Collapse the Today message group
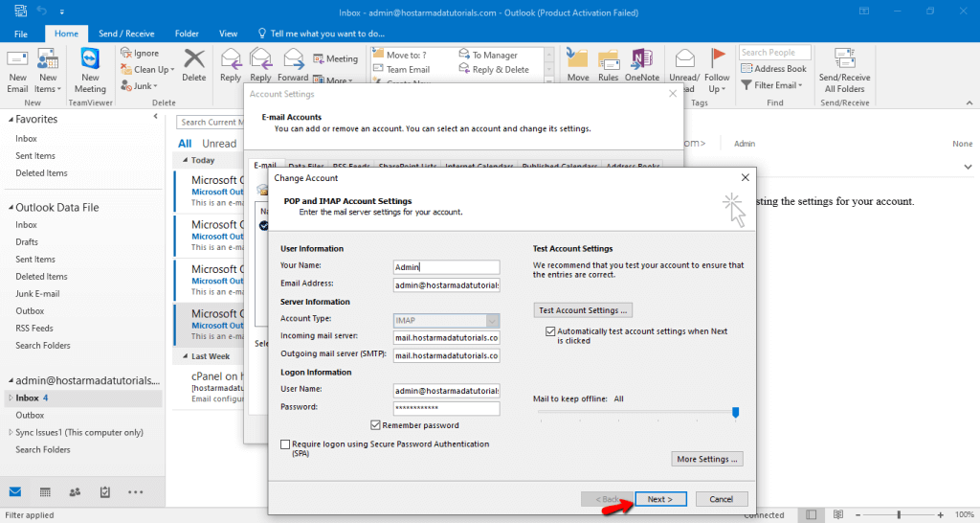Screen dimensions: 980x523 click(x=185, y=161)
